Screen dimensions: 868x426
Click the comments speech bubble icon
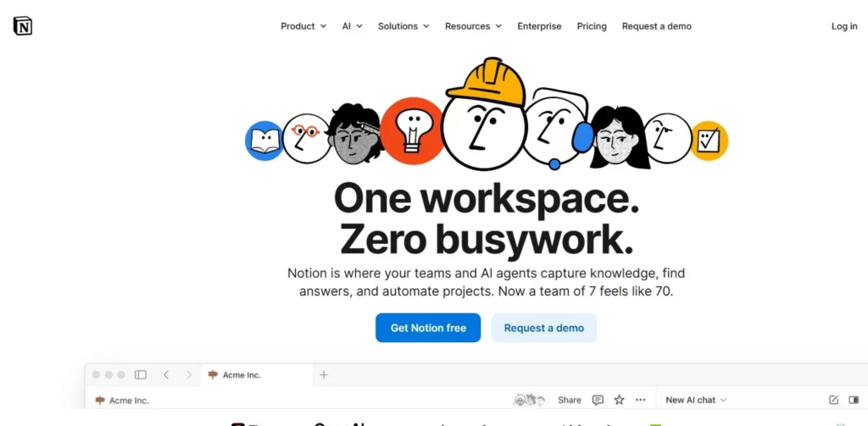click(598, 400)
